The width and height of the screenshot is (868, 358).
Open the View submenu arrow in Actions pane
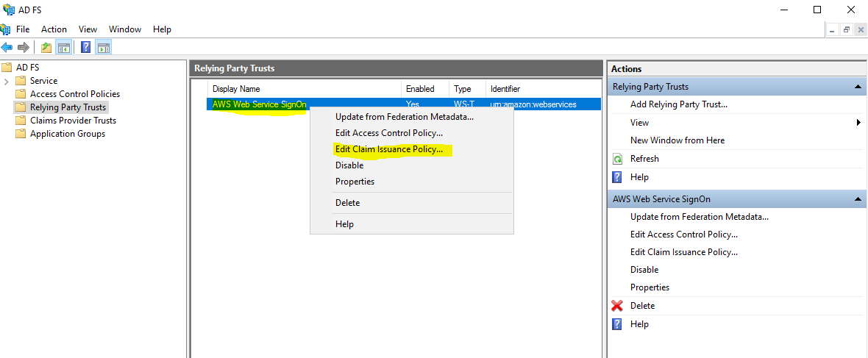pos(858,123)
